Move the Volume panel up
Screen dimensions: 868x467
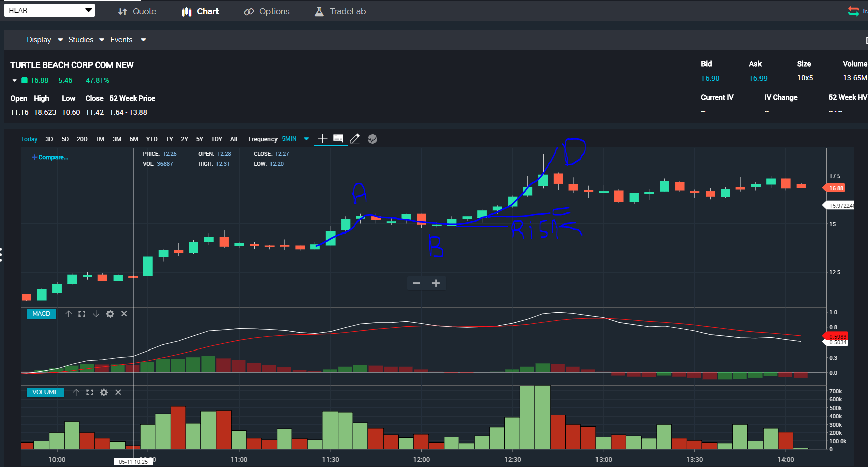click(x=76, y=392)
